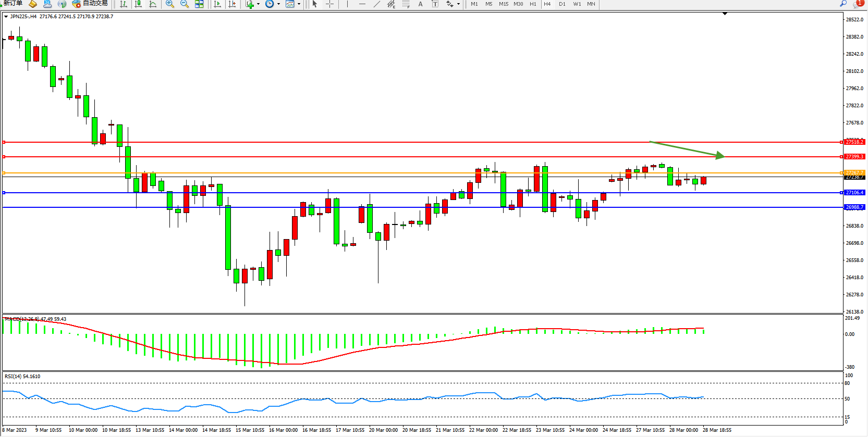Click the orange 27267.7 price level label
This screenshot has height=437, width=868.
(x=854, y=172)
